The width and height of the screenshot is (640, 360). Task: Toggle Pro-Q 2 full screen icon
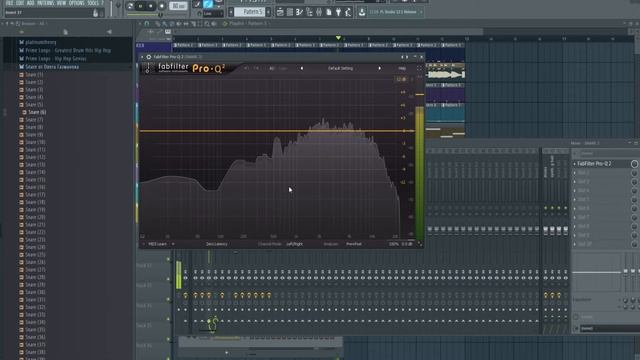point(420,69)
